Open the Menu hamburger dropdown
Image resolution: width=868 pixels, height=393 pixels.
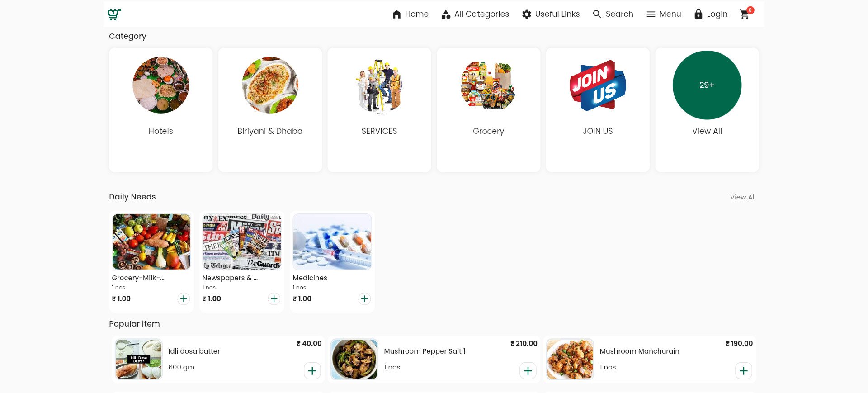(664, 14)
